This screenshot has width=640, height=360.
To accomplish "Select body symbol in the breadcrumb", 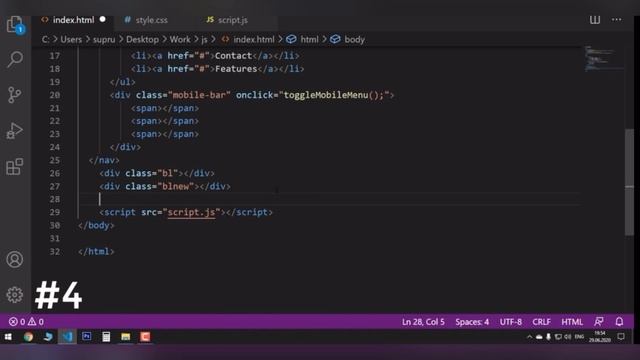I will point(354,40).
